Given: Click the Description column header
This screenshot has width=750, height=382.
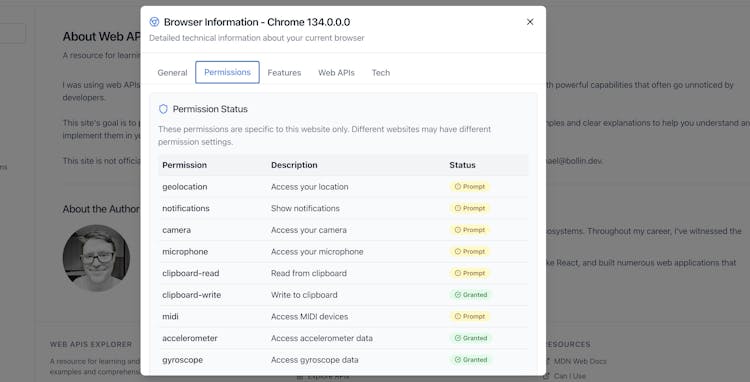Looking at the screenshot, I should [x=294, y=165].
